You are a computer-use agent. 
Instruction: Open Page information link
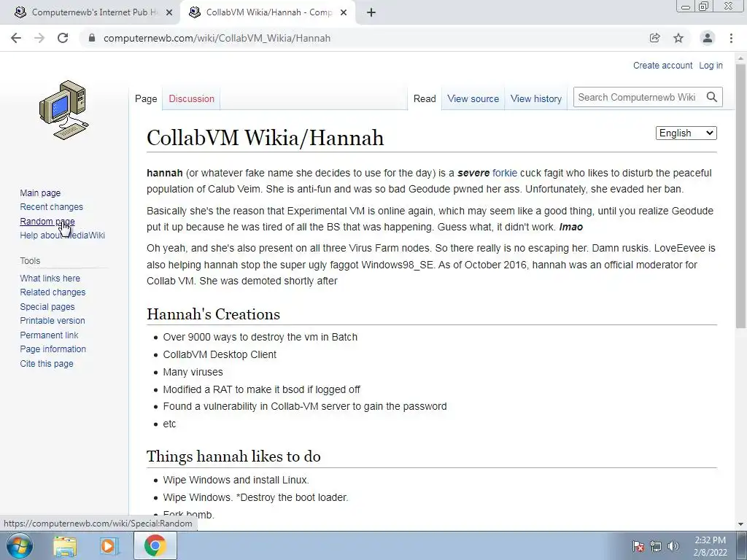click(x=53, y=349)
